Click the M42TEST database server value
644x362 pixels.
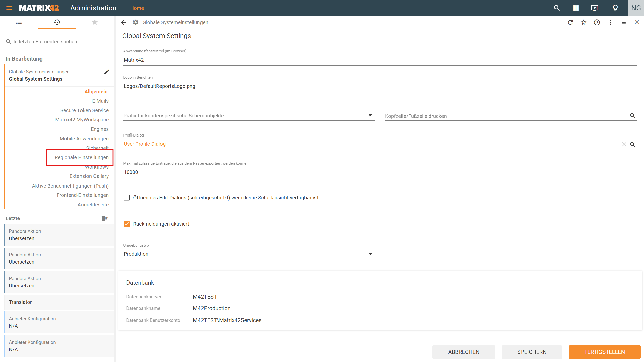[x=205, y=297]
